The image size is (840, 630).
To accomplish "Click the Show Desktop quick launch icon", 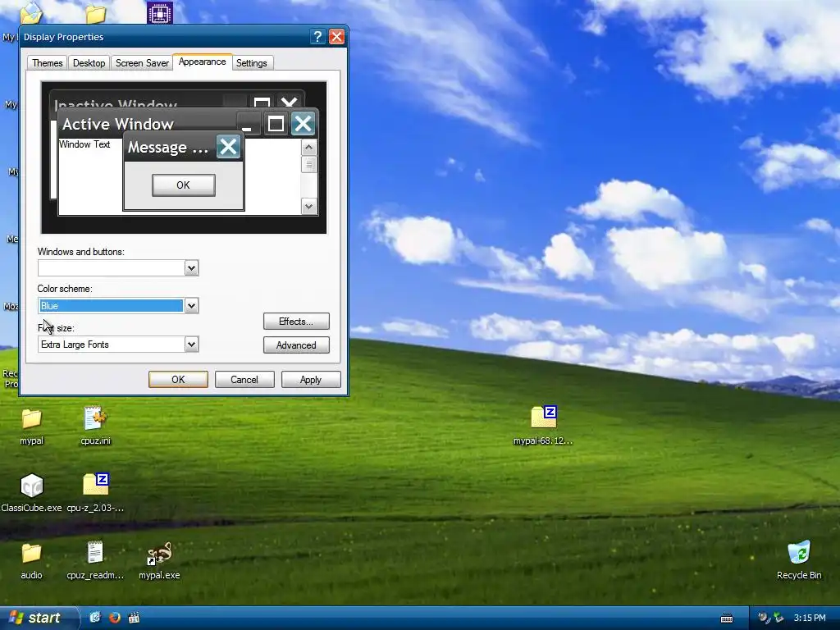I will tap(95, 618).
